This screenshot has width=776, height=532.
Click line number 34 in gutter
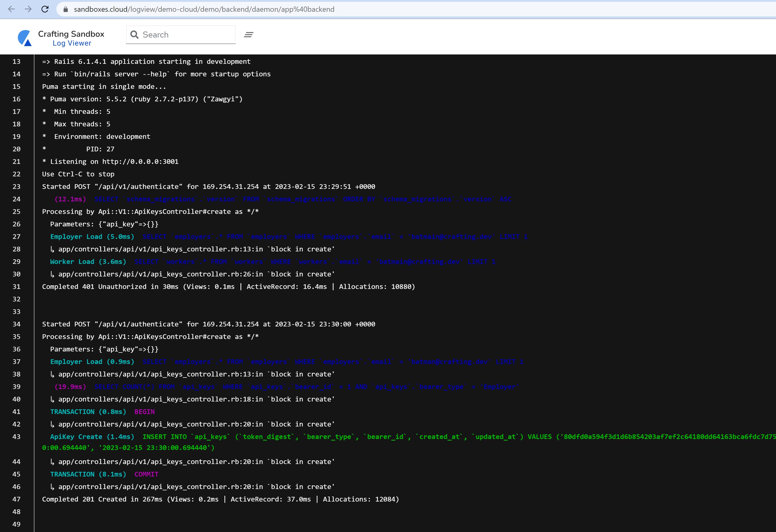tap(16, 324)
